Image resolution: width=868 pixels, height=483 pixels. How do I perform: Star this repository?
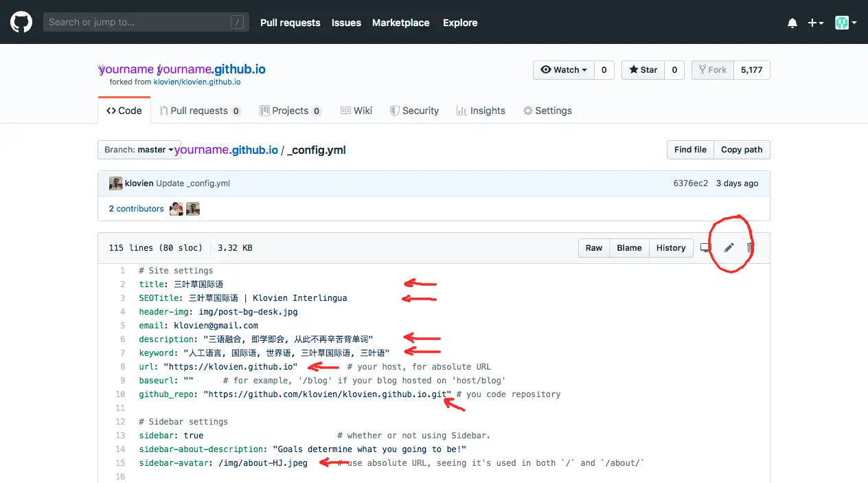tap(643, 70)
